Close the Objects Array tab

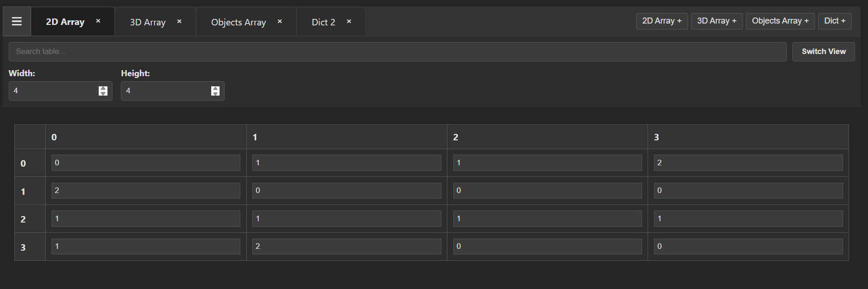click(x=280, y=21)
